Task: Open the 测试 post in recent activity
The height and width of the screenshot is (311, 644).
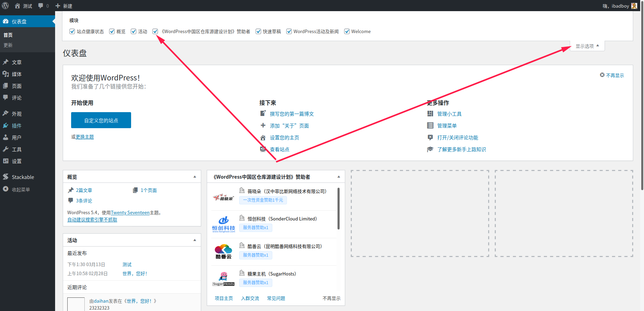Action: coord(127,265)
